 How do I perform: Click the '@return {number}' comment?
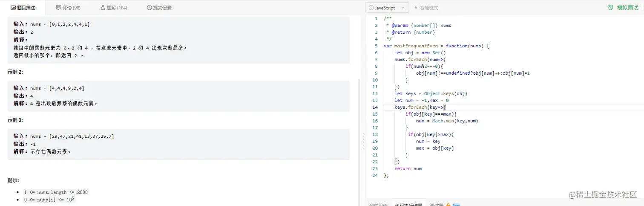coord(411,32)
